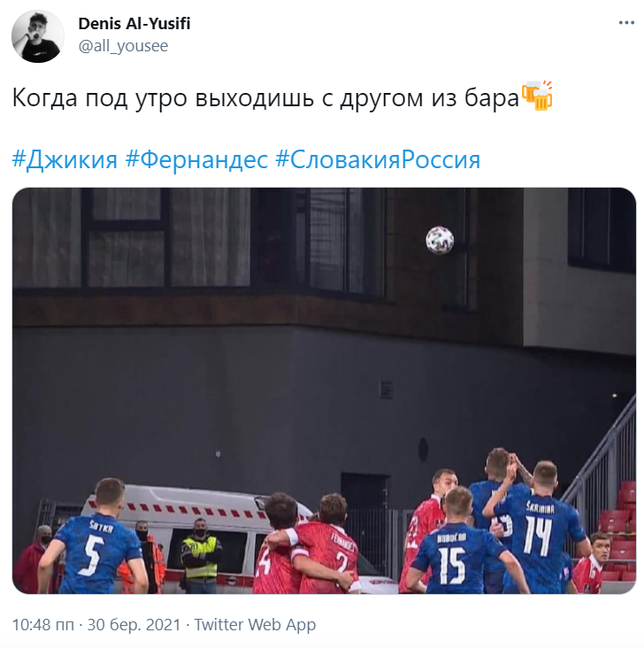Click the steward in yellow vest in photo
Image resolution: width=644 pixels, height=648 pixels.
point(200,555)
